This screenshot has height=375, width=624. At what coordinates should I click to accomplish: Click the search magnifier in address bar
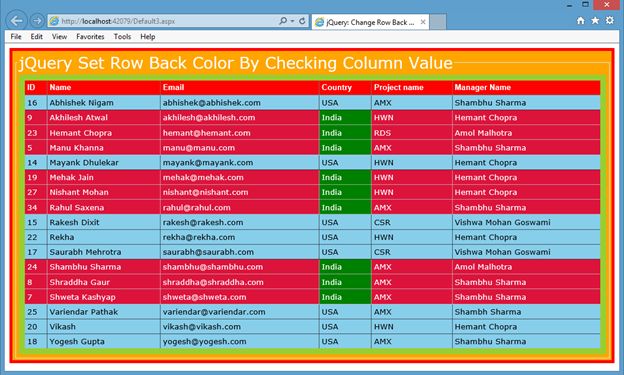click(283, 21)
